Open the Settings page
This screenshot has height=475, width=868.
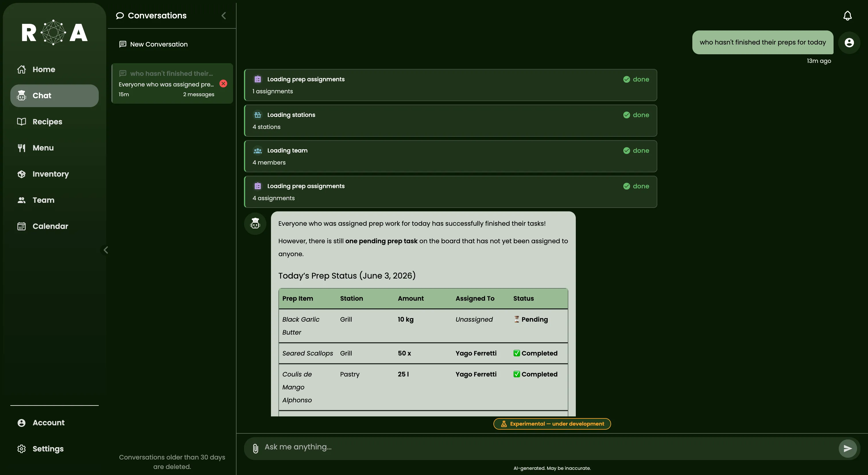[54, 449]
